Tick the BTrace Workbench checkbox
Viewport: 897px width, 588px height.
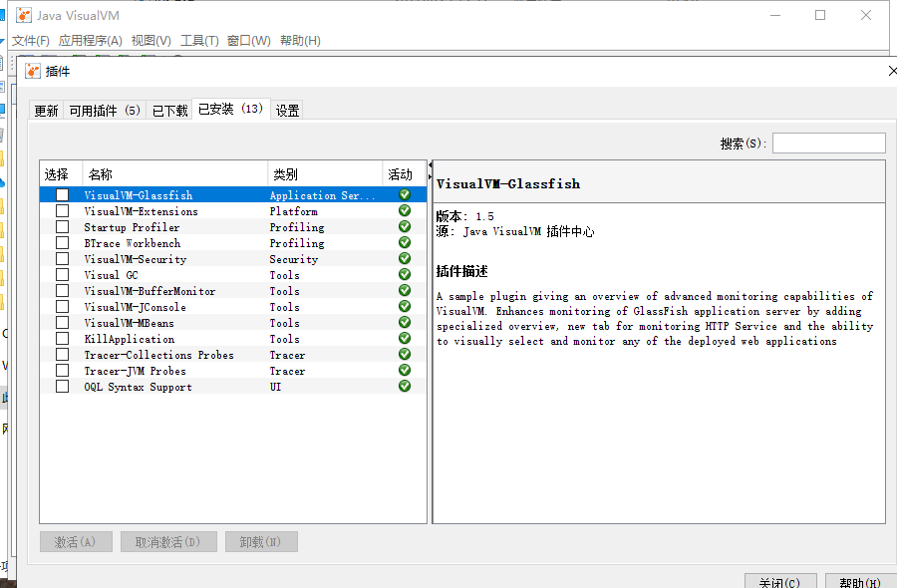pyautogui.click(x=63, y=243)
